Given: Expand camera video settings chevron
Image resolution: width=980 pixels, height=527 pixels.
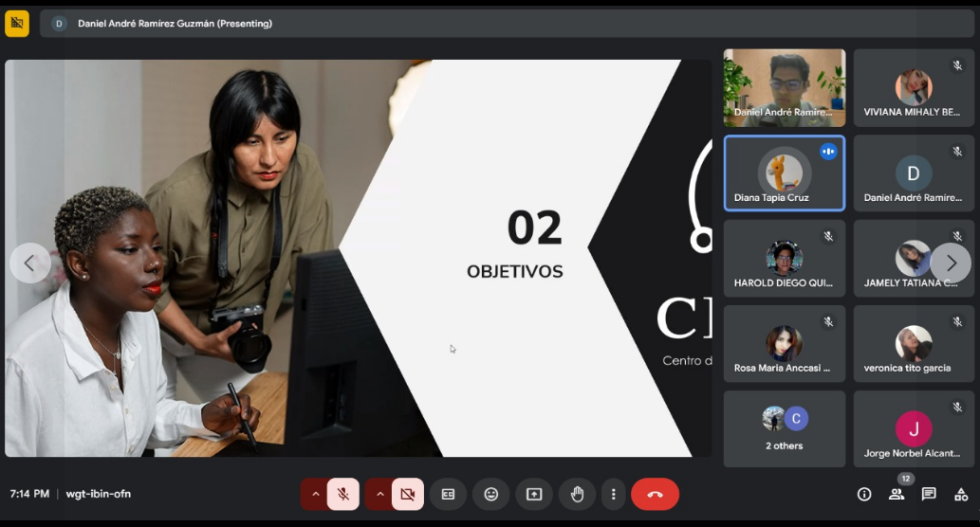Looking at the screenshot, I should tap(379, 494).
